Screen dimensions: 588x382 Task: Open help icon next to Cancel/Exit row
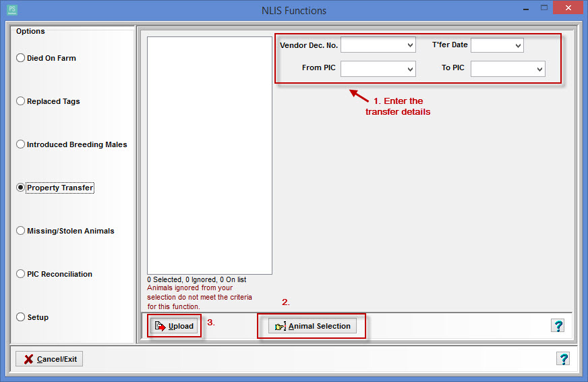click(563, 359)
